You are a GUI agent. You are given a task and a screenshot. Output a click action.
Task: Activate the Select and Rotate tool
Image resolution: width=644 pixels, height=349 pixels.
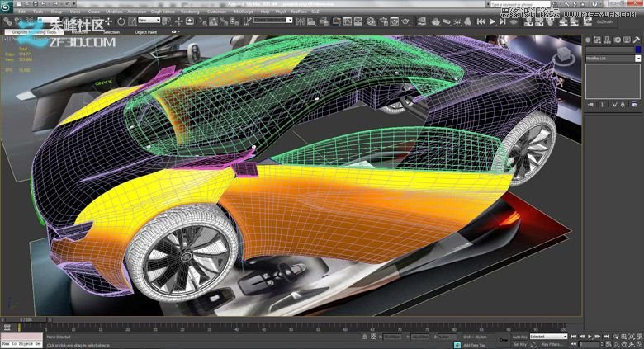pyautogui.click(x=121, y=21)
